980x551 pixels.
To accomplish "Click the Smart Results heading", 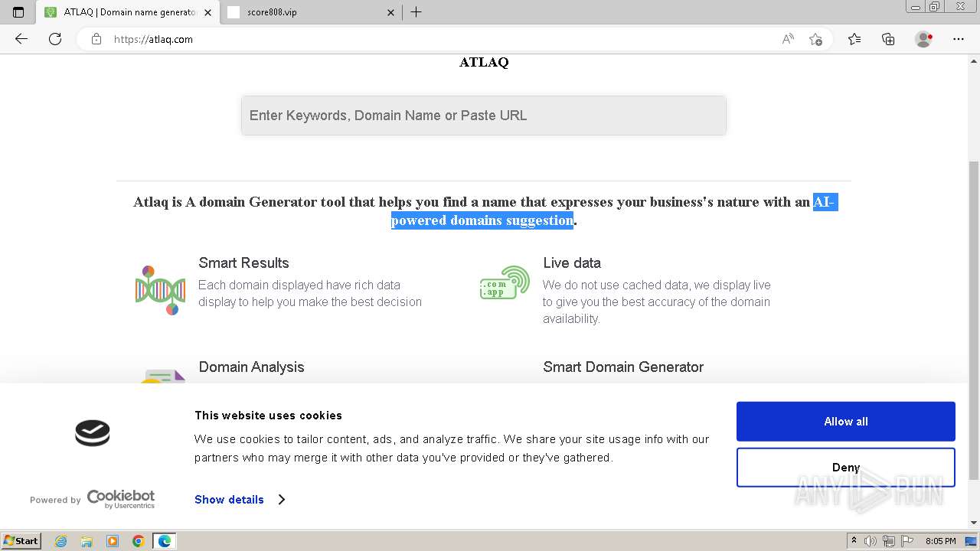I will [x=243, y=262].
